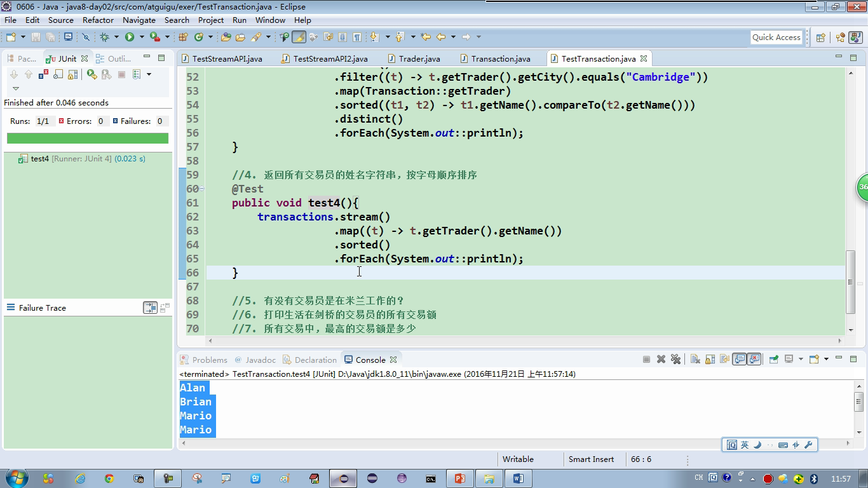Viewport: 868px width, 488px height.
Task: Click Remove Launch X icon in Console
Action: (x=661, y=359)
